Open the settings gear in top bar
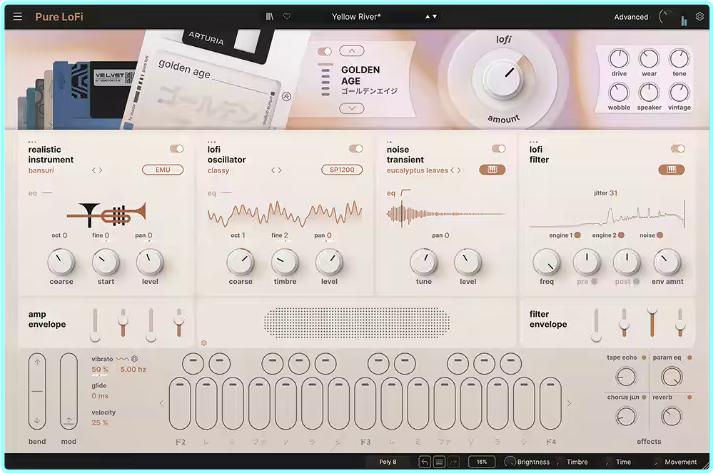Viewport: 713px width, 473px height. [699, 17]
